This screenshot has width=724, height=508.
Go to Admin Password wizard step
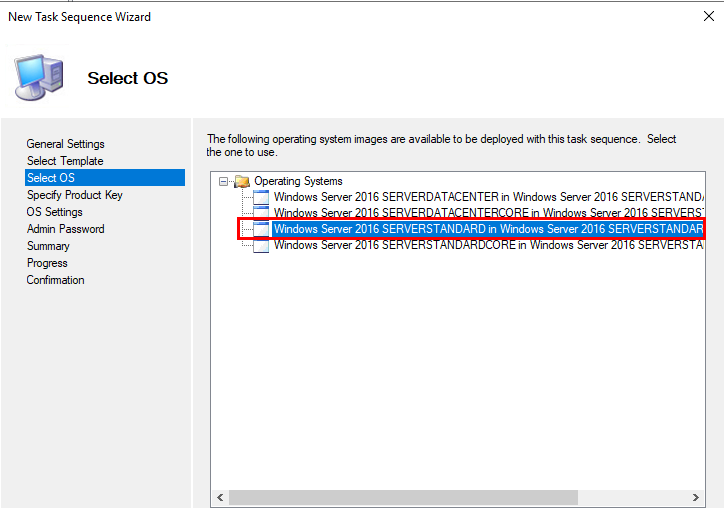66,229
